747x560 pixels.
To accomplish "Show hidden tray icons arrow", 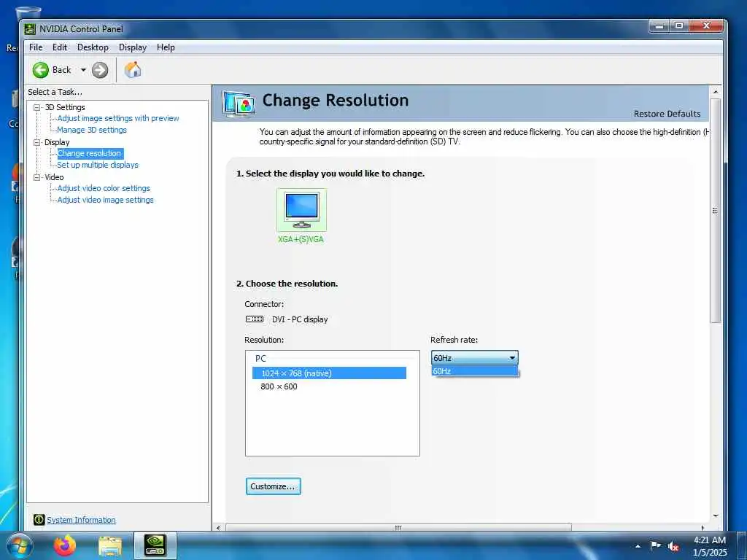I will coord(638,546).
